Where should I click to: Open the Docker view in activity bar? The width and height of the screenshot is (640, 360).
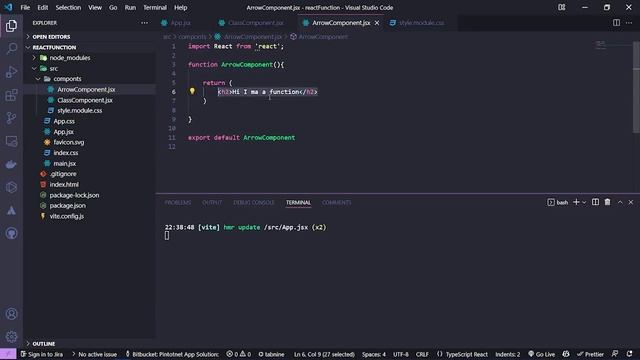point(11,164)
